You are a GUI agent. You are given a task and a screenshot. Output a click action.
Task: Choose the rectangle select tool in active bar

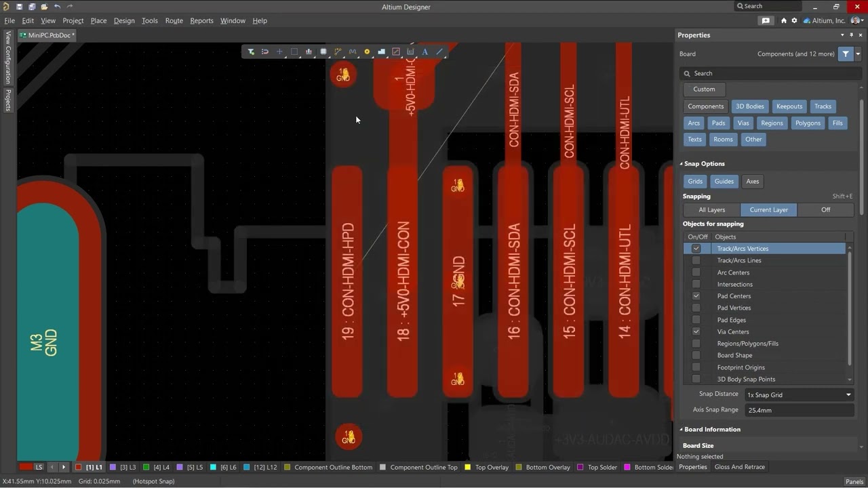[x=294, y=52]
